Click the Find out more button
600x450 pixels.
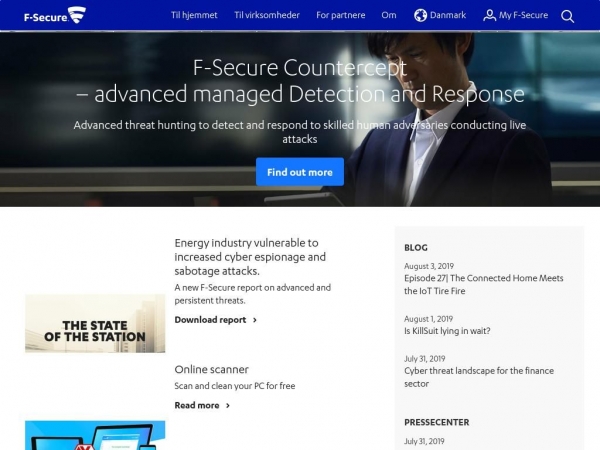pos(300,172)
